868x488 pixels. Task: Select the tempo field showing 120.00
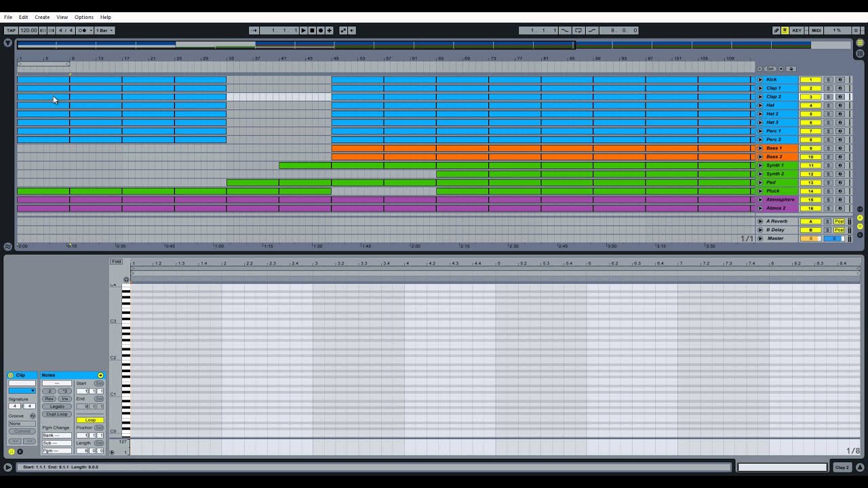click(x=28, y=30)
